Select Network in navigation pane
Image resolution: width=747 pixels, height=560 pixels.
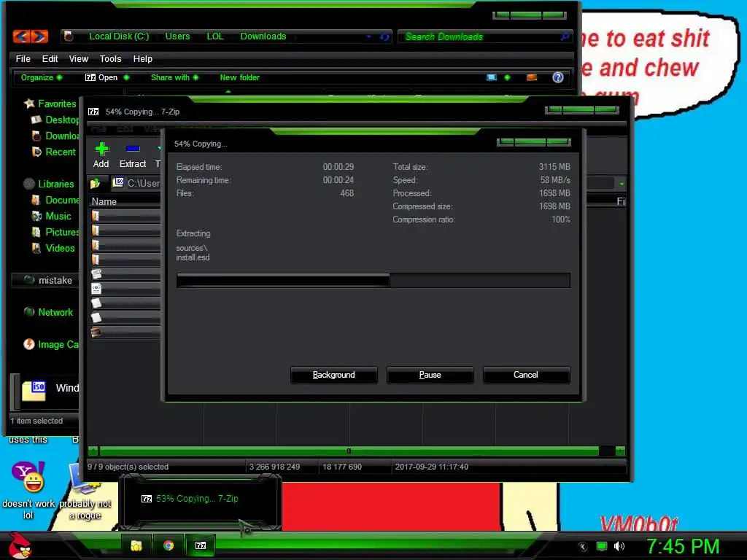point(48,312)
